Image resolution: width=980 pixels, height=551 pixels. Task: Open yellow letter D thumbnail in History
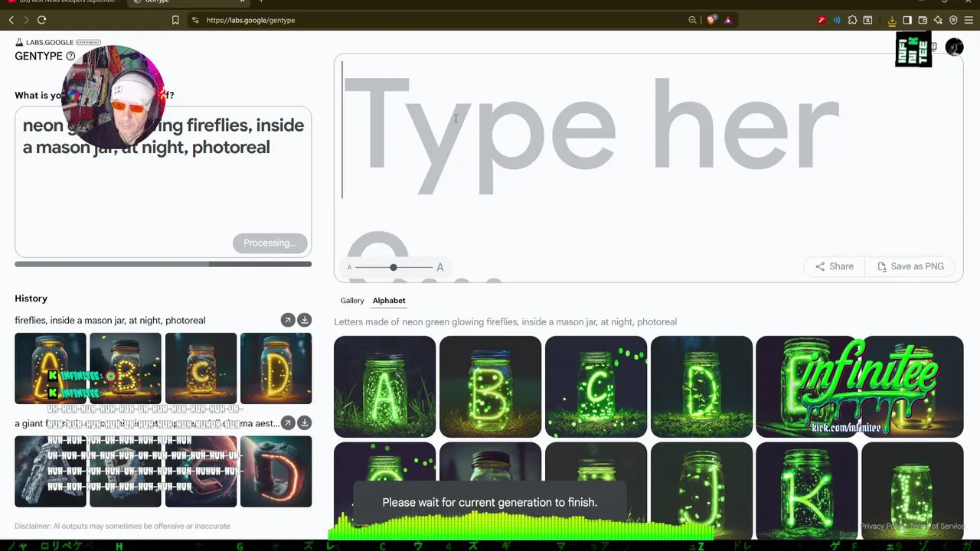(276, 368)
